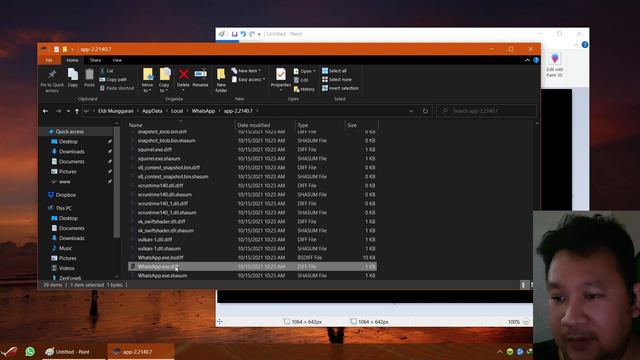
Task: Expand chevron after WhatsApp in address bar
Action: tap(220, 111)
